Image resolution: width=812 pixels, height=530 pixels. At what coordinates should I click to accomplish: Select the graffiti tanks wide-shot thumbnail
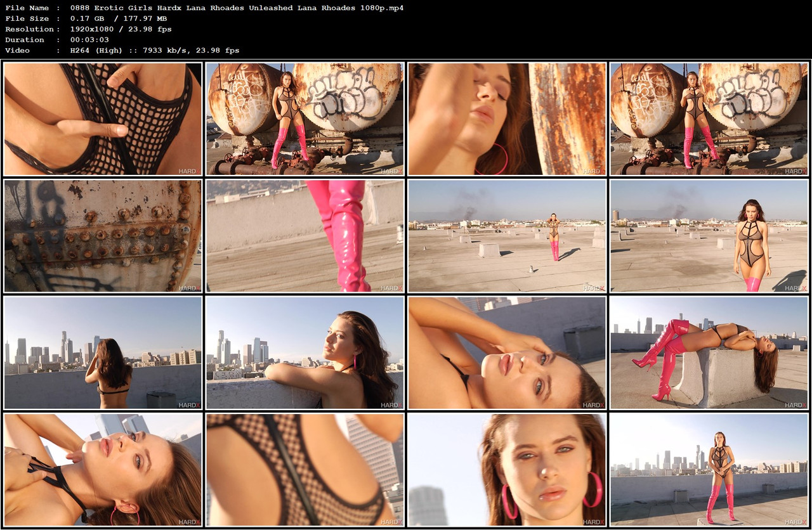pyautogui.click(x=304, y=118)
